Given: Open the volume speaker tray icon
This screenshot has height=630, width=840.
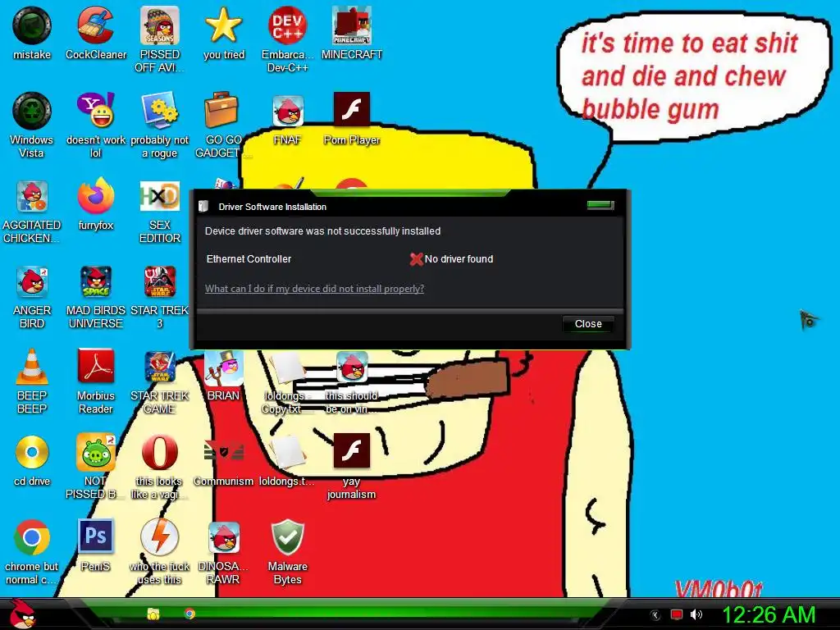Looking at the screenshot, I should point(696,614).
